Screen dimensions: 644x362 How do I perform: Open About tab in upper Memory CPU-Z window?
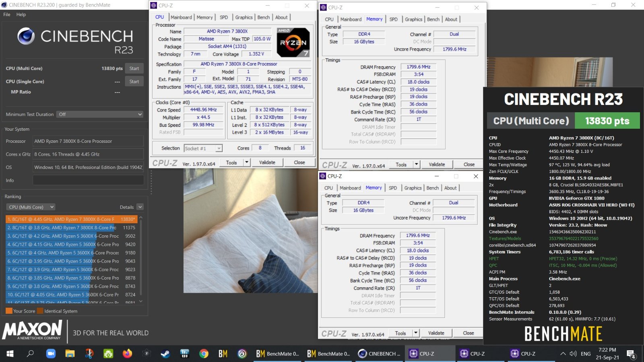pyautogui.click(x=451, y=19)
